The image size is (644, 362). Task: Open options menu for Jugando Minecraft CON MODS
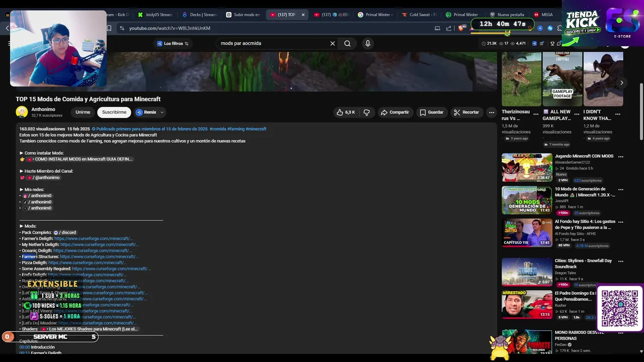pos(620,156)
